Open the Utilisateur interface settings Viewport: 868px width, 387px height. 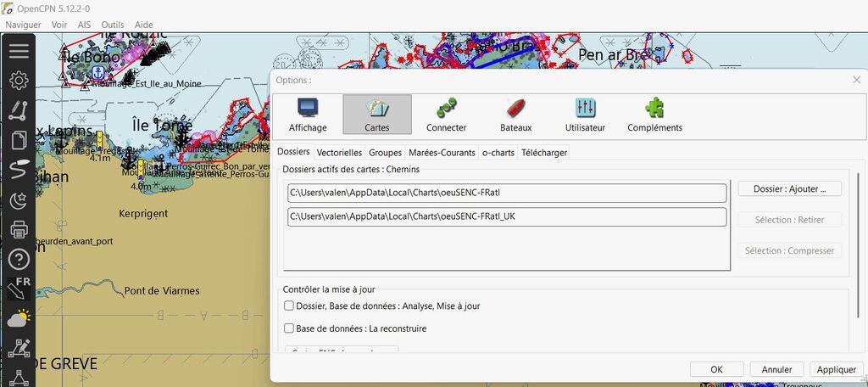click(585, 115)
